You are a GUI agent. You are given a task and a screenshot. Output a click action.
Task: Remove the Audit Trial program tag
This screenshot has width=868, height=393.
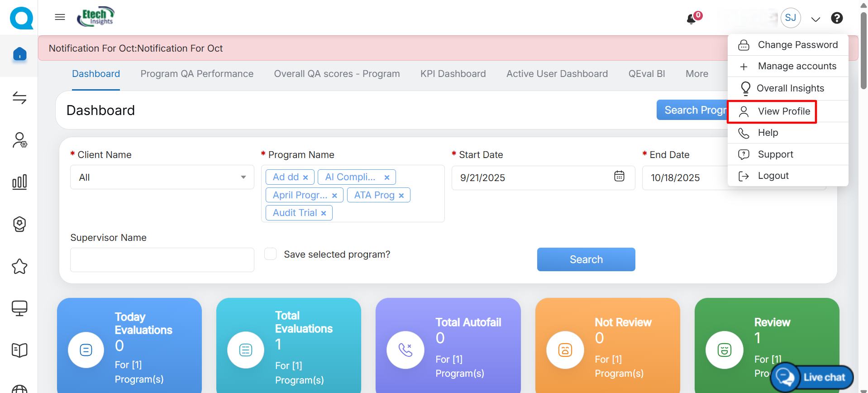324,213
